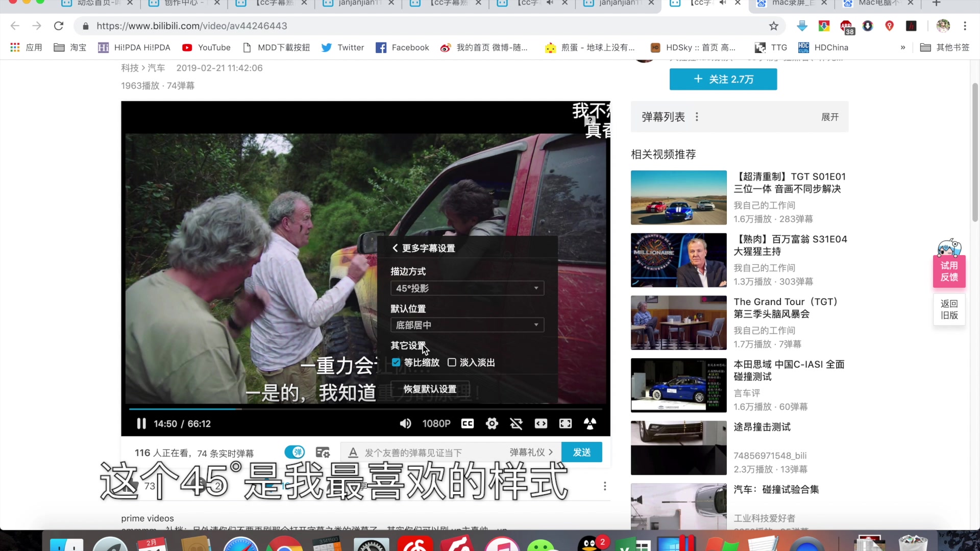980x551 pixels.
Task: Expand the 弹幕列表 panel
Action: point(829,117)
